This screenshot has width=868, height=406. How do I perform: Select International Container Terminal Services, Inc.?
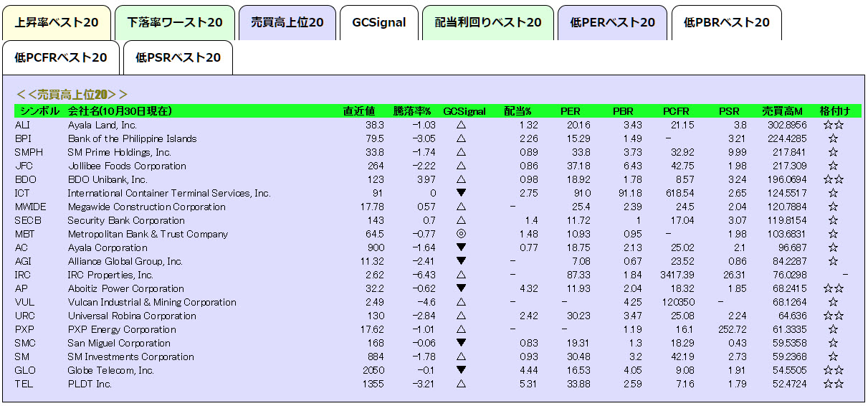(169, 193)
